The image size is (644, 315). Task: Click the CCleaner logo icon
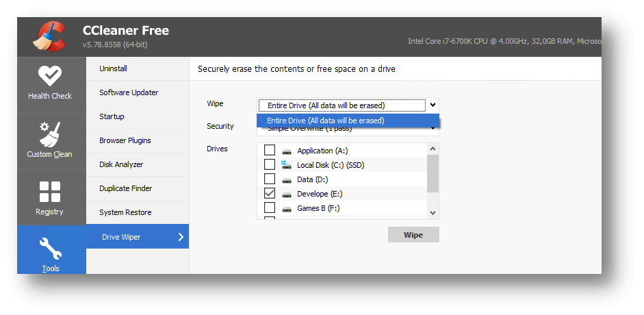click(50, 36)
